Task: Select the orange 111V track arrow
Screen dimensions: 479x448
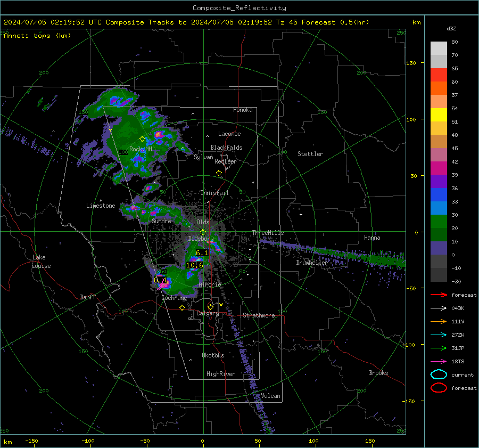Action: coord(439,321)
